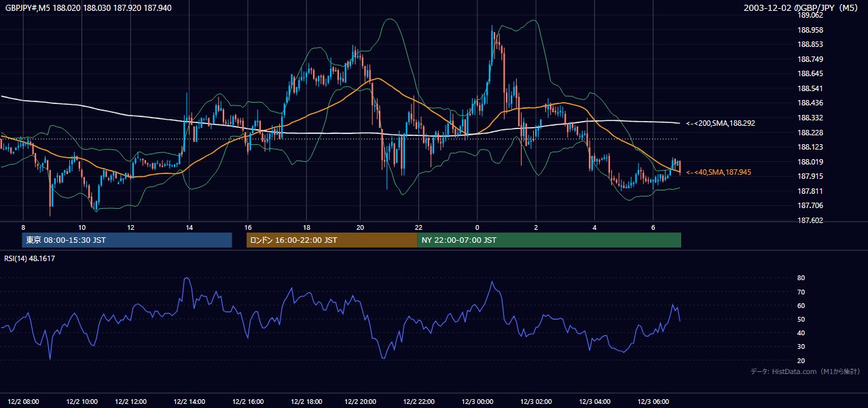
Task: Click the 187.811 price axis label
Action: (811, 192)
